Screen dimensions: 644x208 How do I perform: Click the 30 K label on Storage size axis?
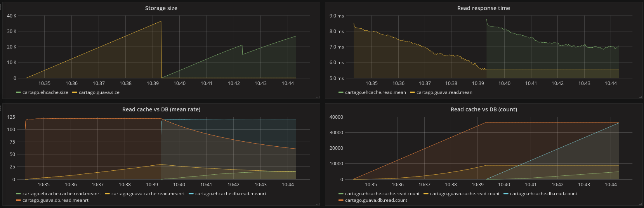click(12, 31)
